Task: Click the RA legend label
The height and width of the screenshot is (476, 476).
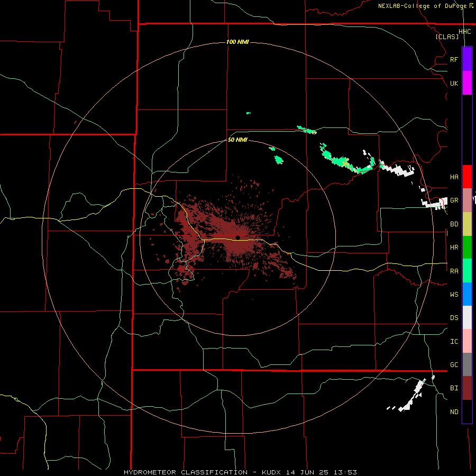Action: coord(454,271)
